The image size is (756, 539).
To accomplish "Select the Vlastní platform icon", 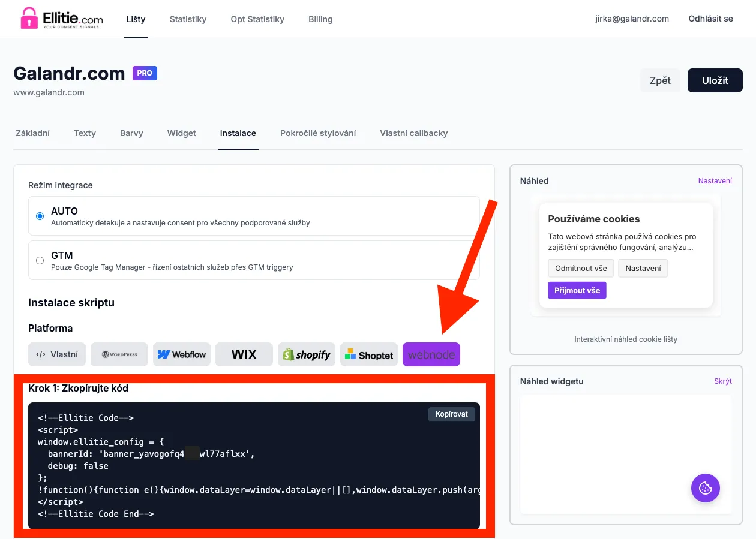I will (56, 354).
